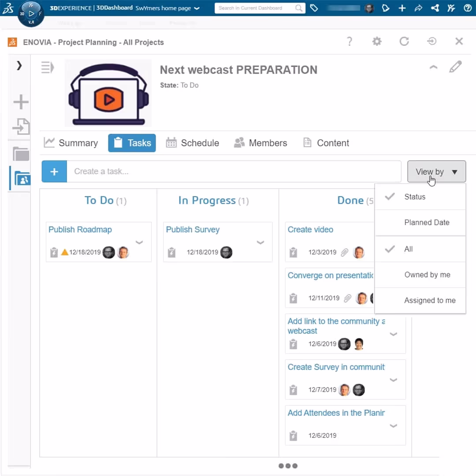Click the In Progress column header
This screenshot has height=476, width=476.
(x=213, y=201)
